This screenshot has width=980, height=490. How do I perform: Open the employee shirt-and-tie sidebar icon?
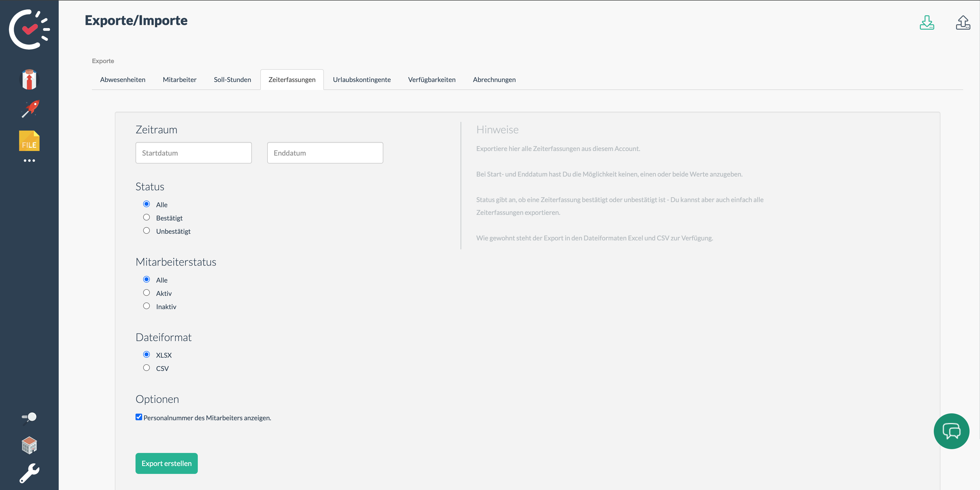pos(29,79)
